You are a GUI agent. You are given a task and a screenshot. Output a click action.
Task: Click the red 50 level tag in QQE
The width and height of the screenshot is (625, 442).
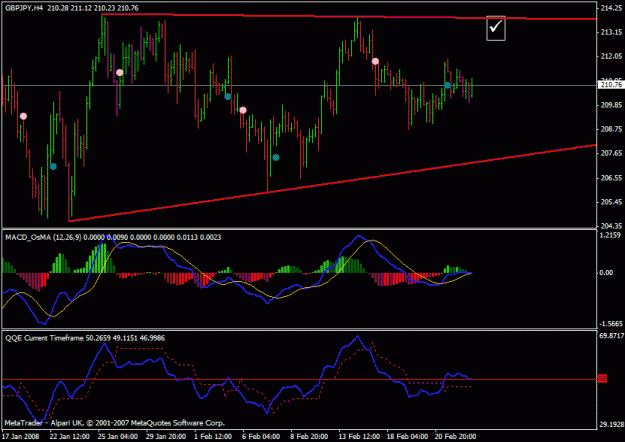click(602, 379)
